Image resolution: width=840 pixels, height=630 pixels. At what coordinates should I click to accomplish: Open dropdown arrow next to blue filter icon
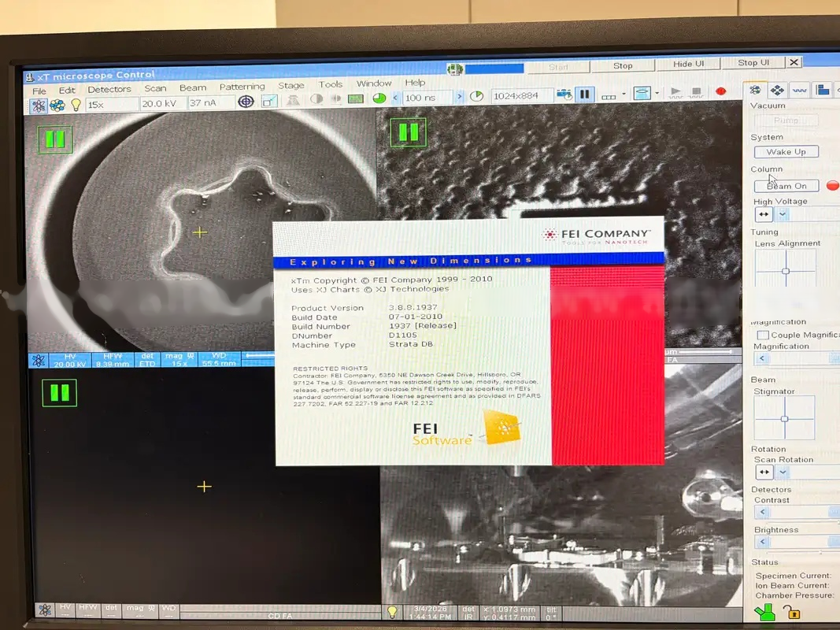[x=657, y=93]
